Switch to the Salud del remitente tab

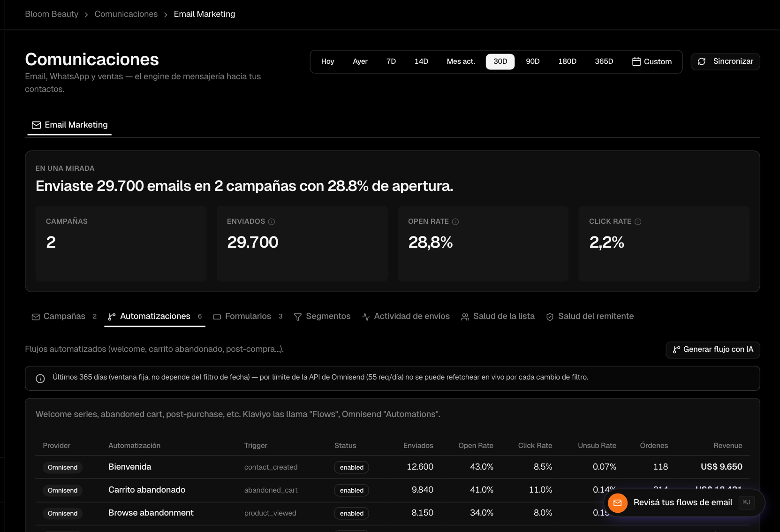click(x=590, y=317)
